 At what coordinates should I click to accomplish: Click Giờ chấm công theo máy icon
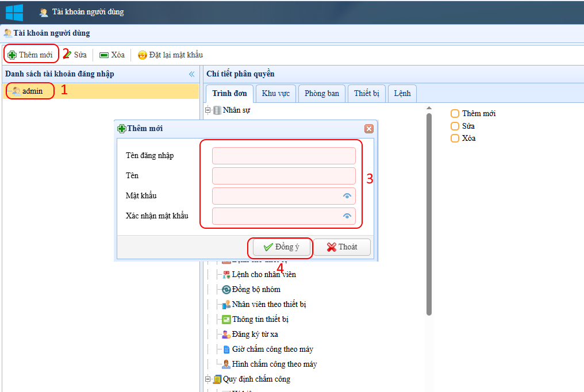pos(226,349)
